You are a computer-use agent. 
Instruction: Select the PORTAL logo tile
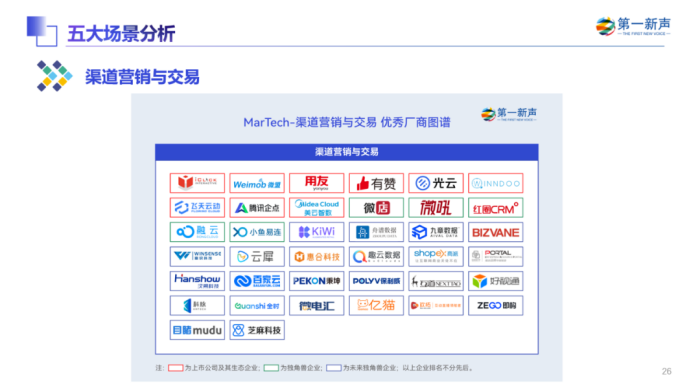pos(496,257)
